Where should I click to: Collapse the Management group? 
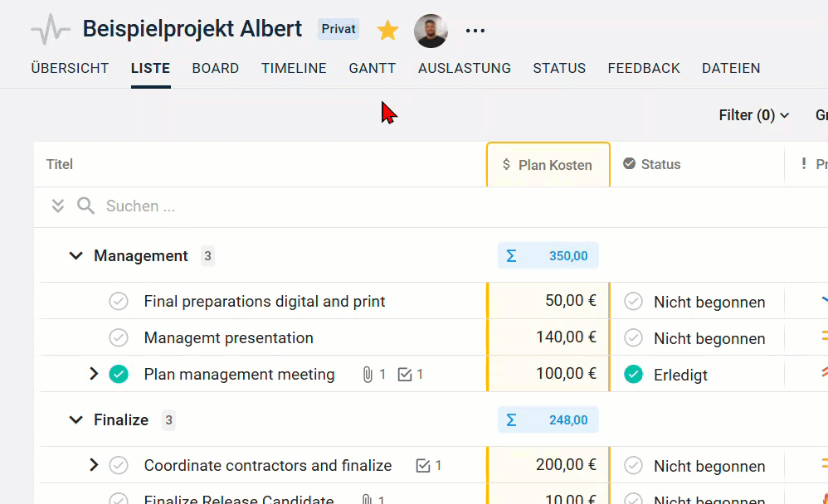click(x=75, y=256)
